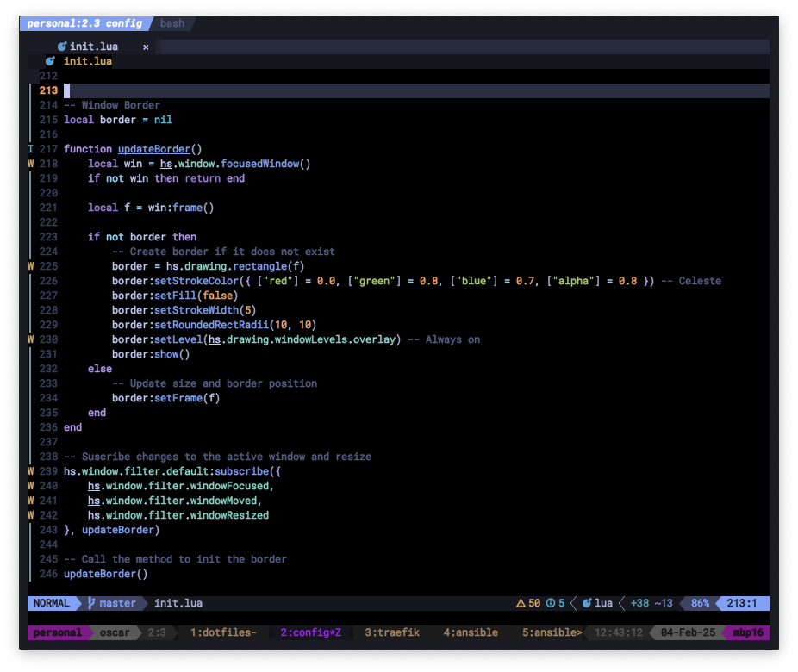
Task: Click the warning sign on line 230
Action: (30, 339)
